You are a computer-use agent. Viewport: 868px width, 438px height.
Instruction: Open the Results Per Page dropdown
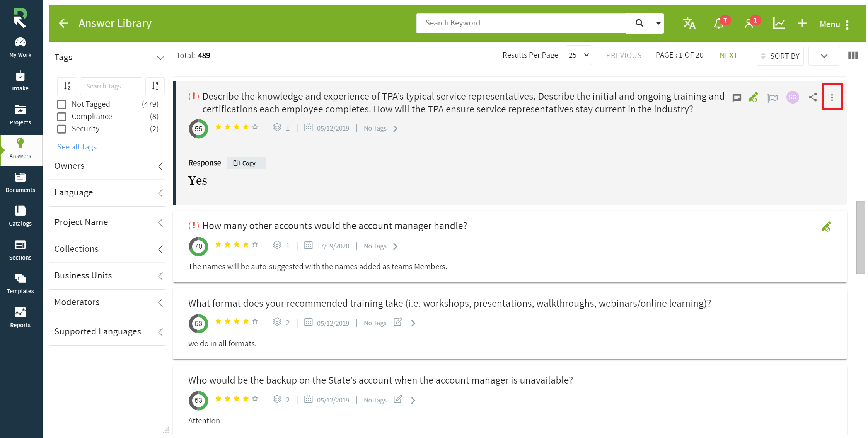click(x=578, y=55)
